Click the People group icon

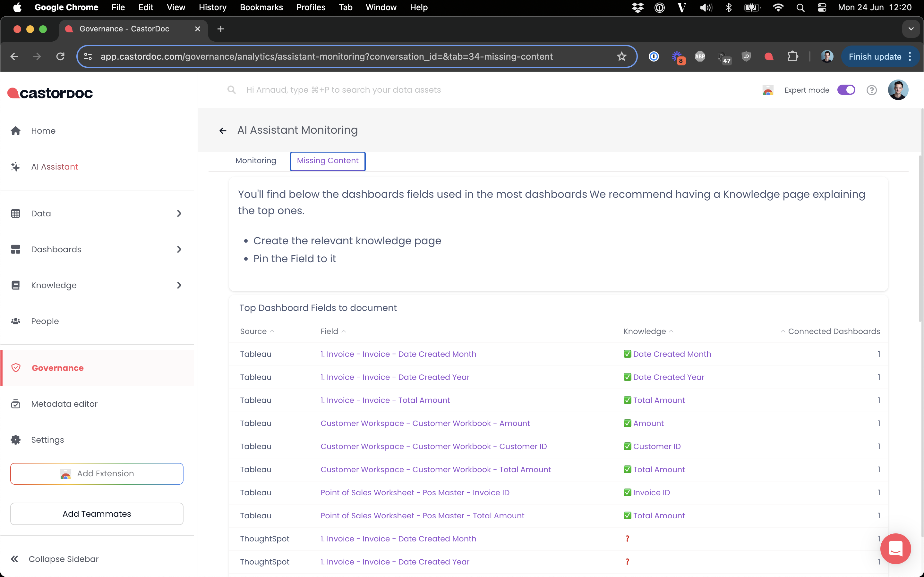[x=16, y=321]
